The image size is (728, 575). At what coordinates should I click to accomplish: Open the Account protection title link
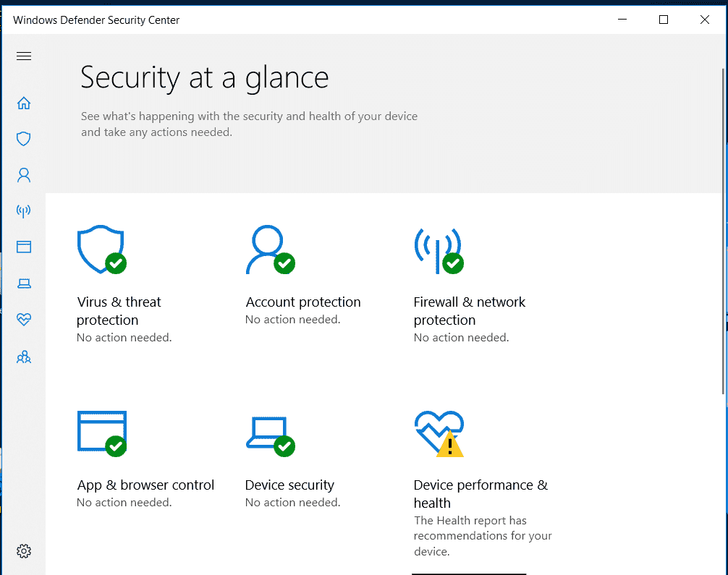tap(302, 302)
